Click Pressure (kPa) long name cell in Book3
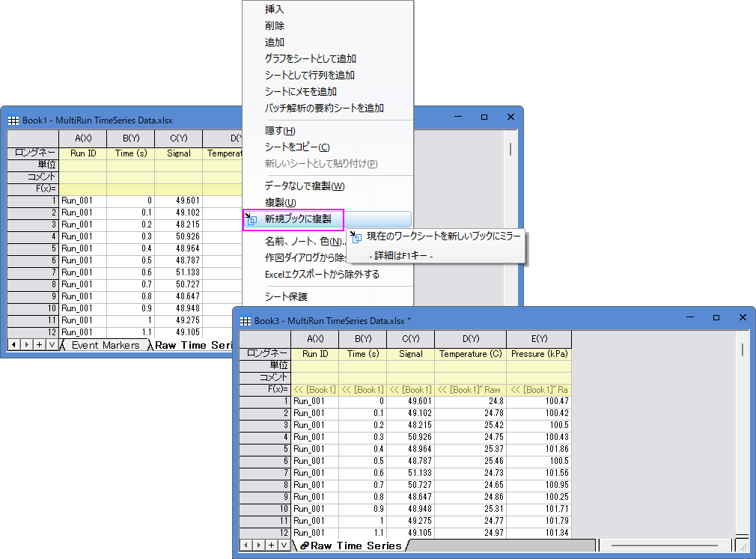This screenshot has width=756, height=559. (x=539, y=354)
